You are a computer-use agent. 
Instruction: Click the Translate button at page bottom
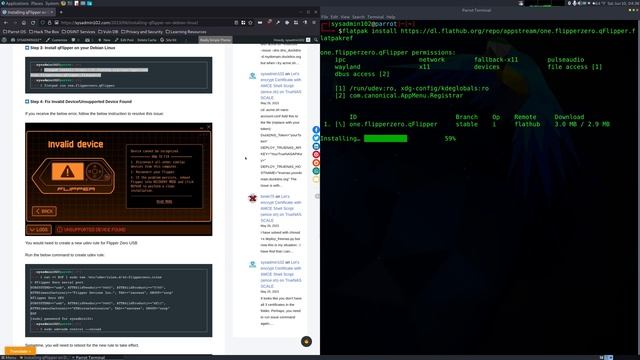[20, 351]
